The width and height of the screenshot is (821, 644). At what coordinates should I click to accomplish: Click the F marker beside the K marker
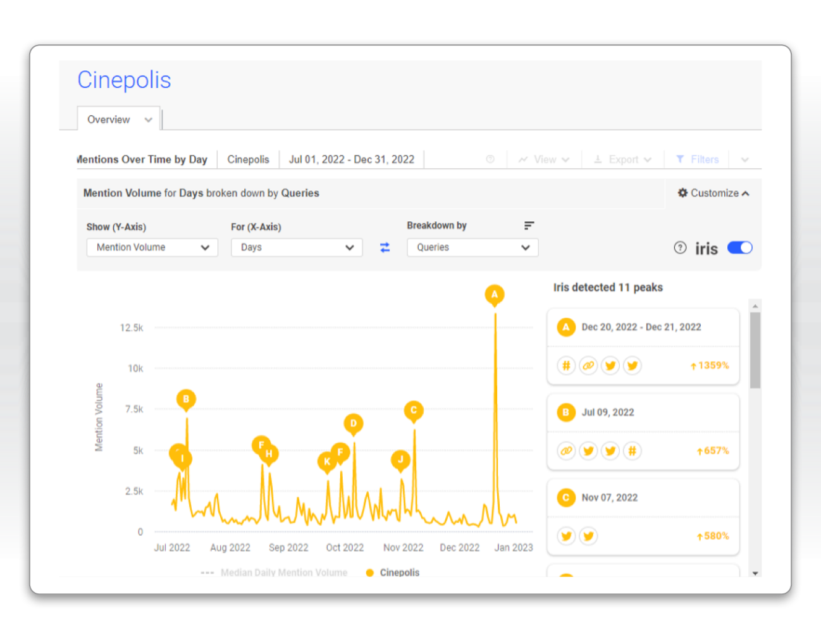[341, 452]
